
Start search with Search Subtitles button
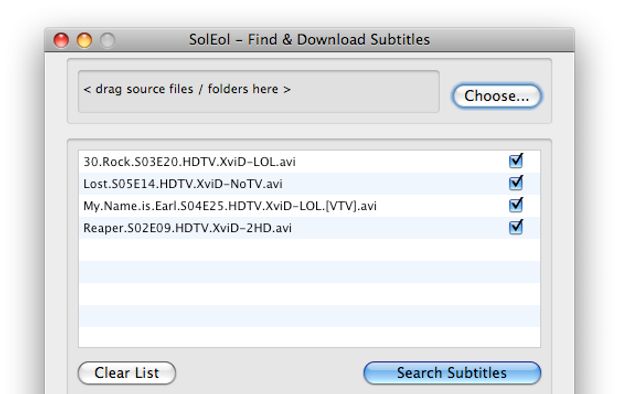pyautogui.click(x=452, y=373)
